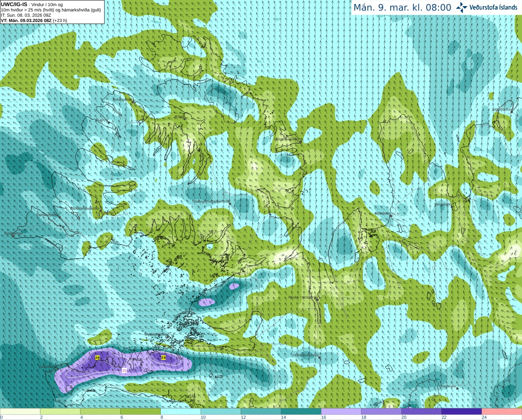Click the 20–22 m/s violet legend swatch
The width and height of the screenshot is (522, 420).
422,411
